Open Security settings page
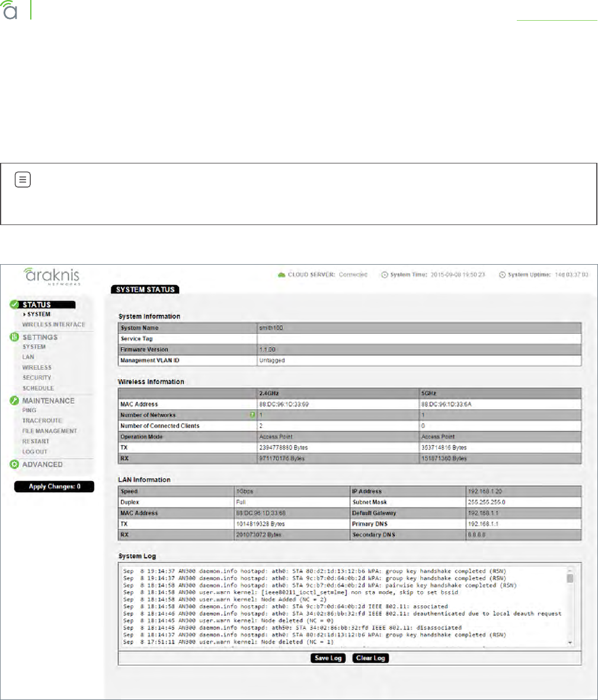598x700 pixels. [37, 378]
